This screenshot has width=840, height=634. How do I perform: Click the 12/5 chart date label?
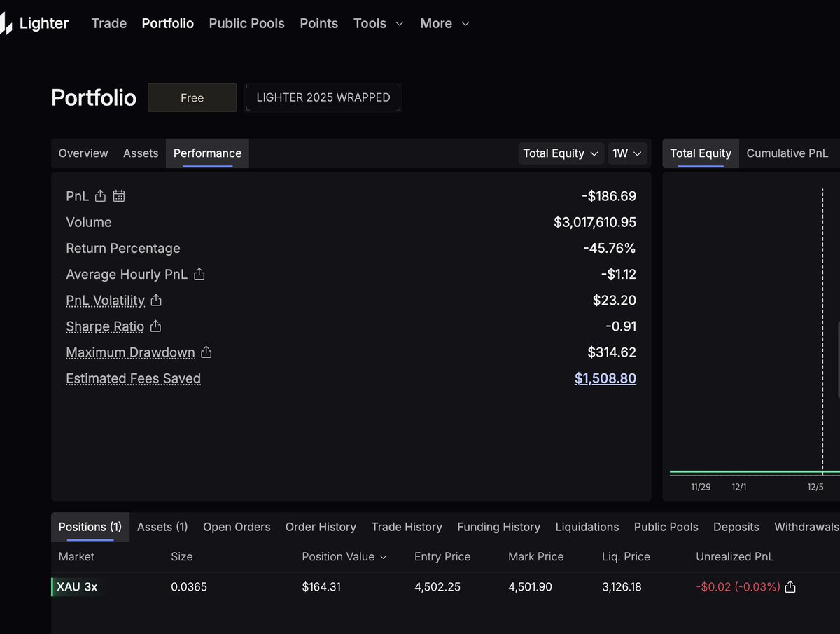815,486
